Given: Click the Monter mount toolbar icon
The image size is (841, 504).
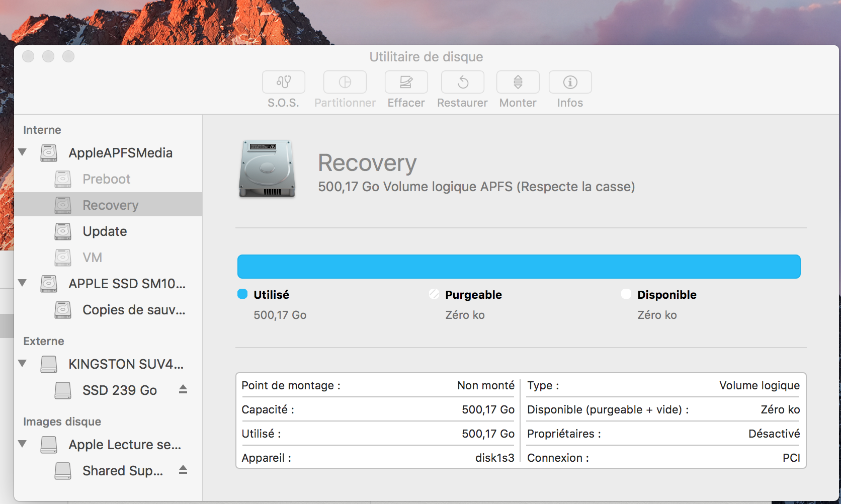Looking at the screenshot, I should 518,82.
